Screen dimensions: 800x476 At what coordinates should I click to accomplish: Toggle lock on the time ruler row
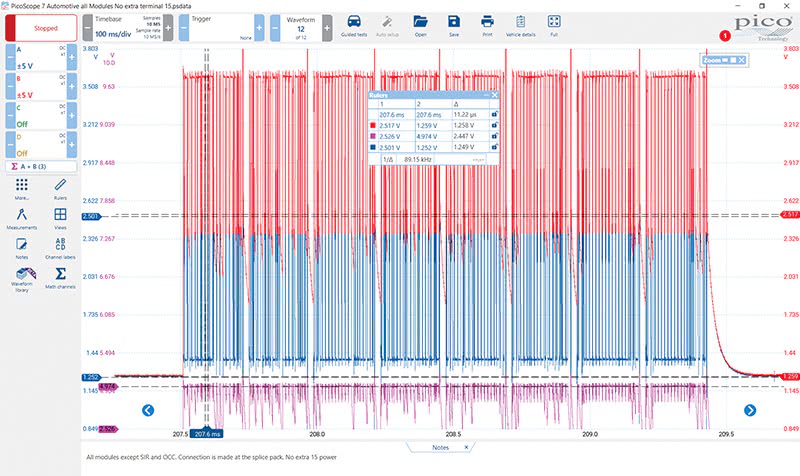[x=494, y=114]
